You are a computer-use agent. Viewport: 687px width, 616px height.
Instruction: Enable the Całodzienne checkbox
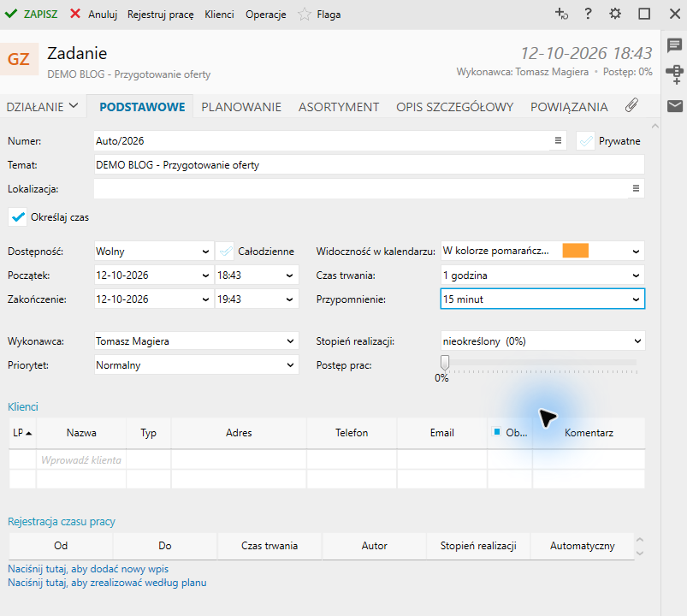[x=225, y=251]
